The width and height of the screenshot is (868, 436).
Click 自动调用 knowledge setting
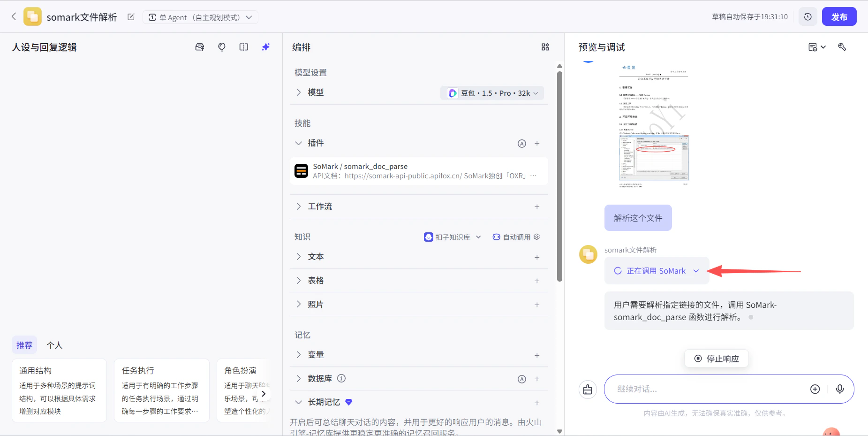(516, 237)
